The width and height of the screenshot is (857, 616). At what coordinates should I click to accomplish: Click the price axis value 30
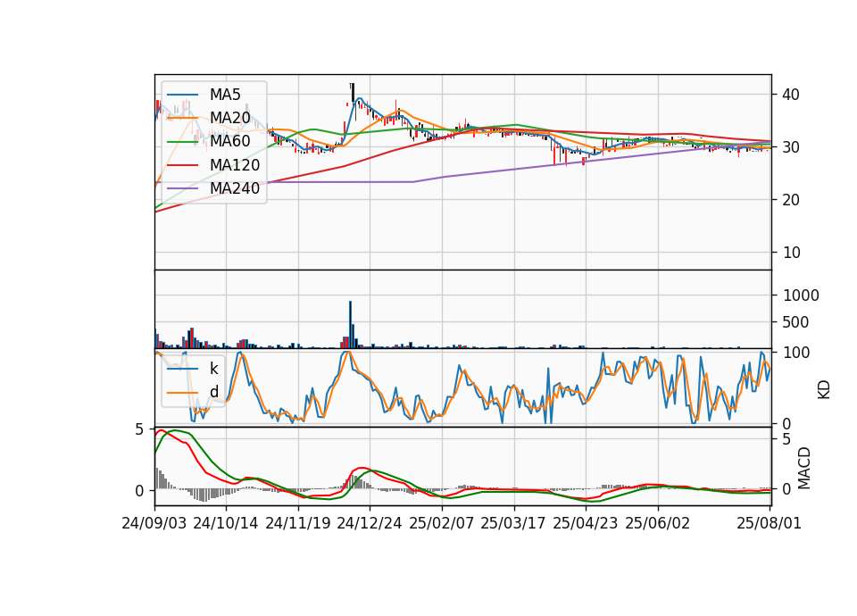791,147
